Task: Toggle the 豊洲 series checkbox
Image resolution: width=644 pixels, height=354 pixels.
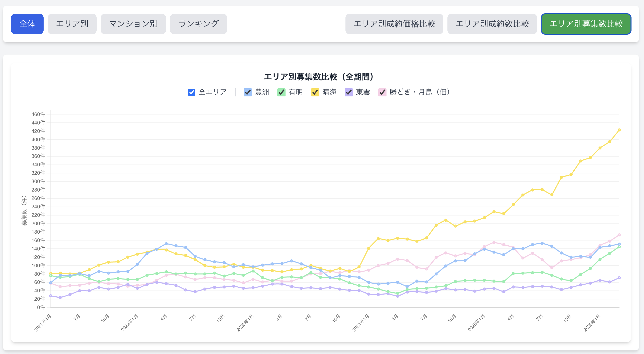Action: (x=248, y=92)
